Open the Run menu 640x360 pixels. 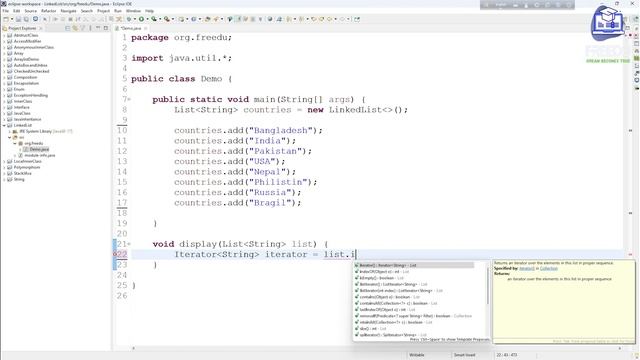118,11
